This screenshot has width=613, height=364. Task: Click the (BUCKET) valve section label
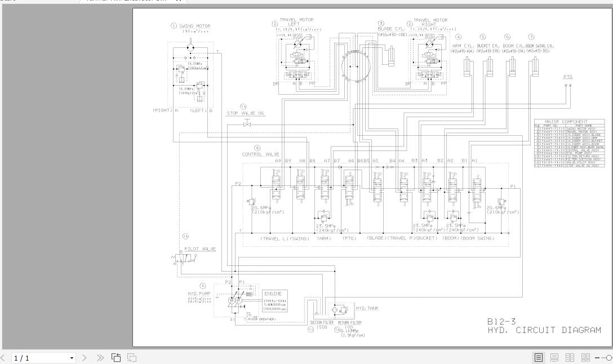427,238
